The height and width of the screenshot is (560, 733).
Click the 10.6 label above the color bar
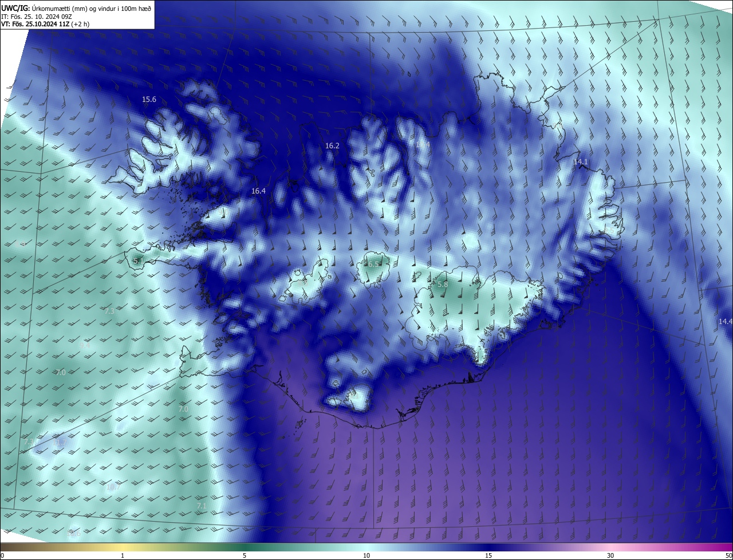[74, 533]
